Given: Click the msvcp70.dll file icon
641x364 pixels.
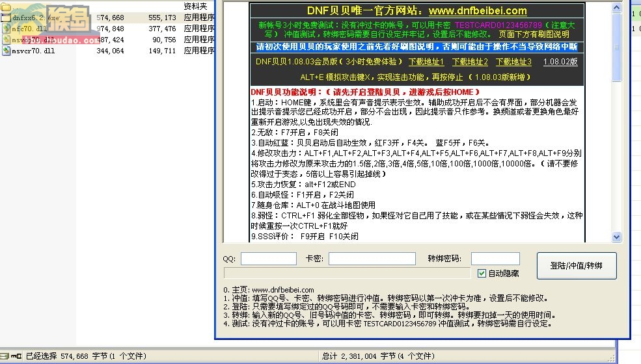Looking at the screenshot, I should pyautogui.click(x=6, y=40).
